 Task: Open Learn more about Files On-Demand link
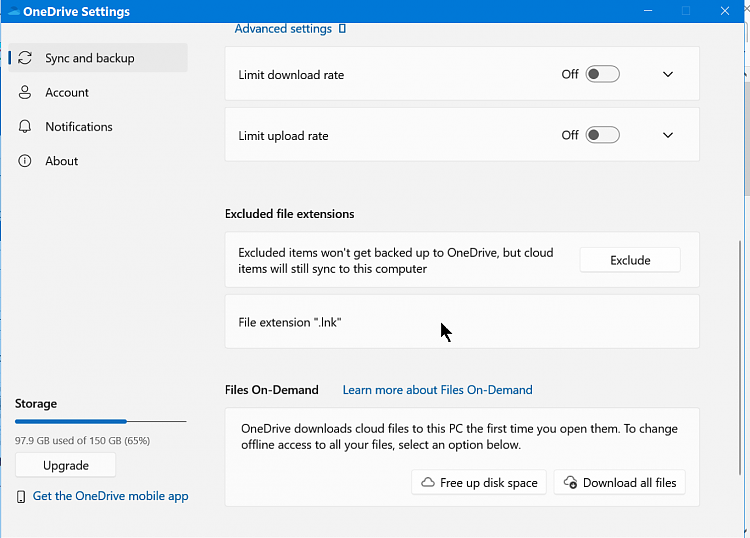coord(437,390)
